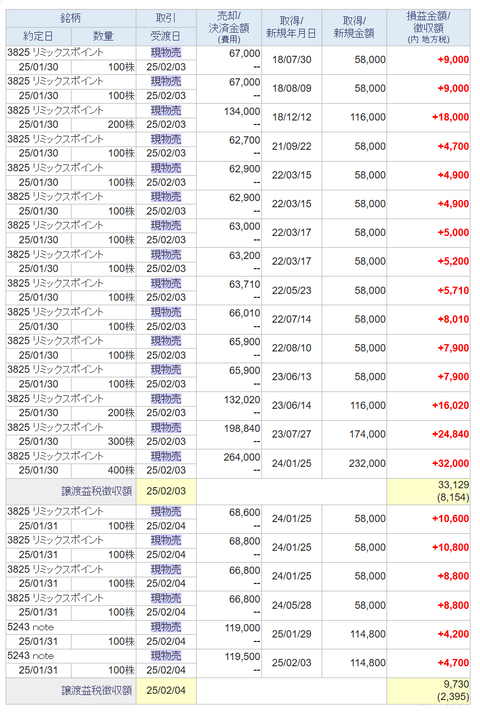This screenshot has width=480, height=713.
Task: Click 現物売 in the 25/01/29 note row
Action: point(166,627)
